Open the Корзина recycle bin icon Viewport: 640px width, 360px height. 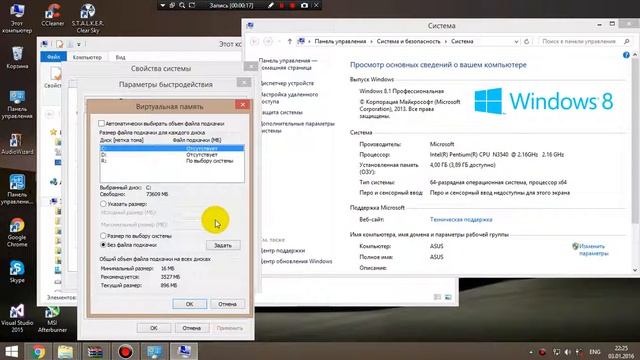pyautogui.click(x=17, y=57)
